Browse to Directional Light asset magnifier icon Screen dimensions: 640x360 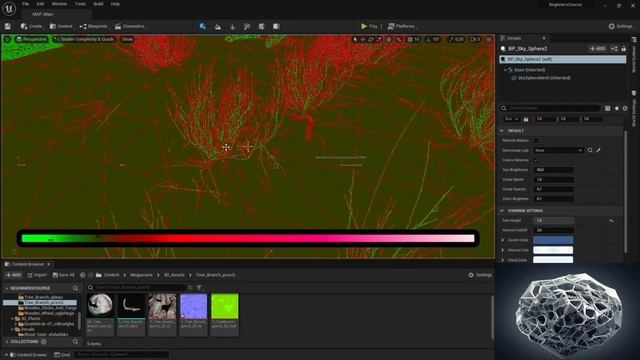click(590, 150)
